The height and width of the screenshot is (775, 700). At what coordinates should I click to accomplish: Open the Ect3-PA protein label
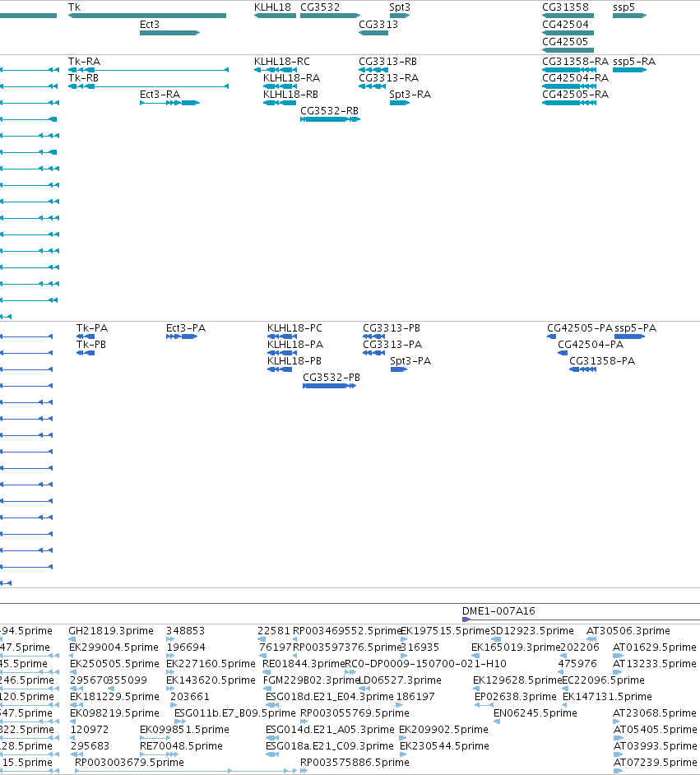(x=186, y=328)
